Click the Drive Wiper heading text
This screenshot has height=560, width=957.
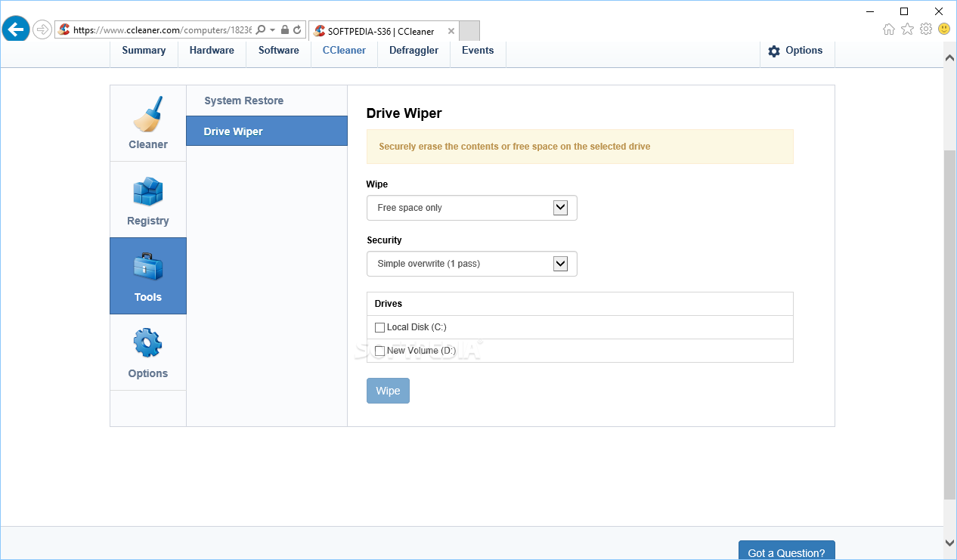click(404, 113)
